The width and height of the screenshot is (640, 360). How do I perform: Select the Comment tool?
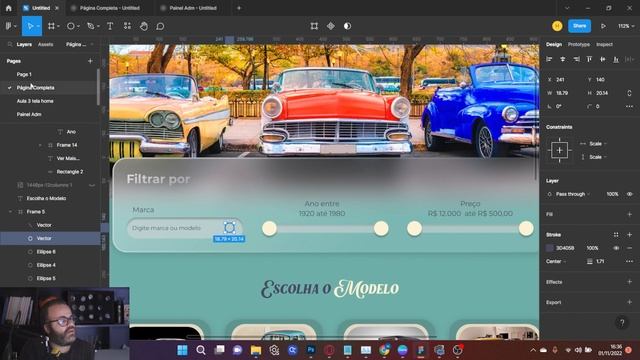point(160,26)
